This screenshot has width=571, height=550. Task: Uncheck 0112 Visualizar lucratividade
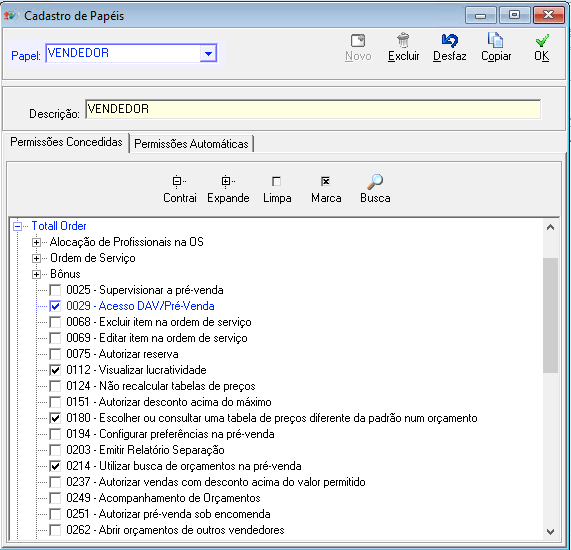[x=55, y=370]
